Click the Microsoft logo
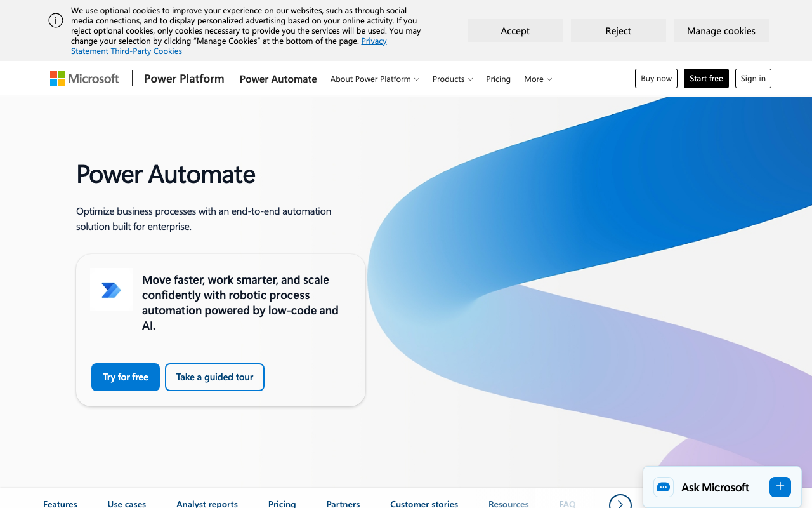Viewport: 812px width, 508px height. coord(84,79)
